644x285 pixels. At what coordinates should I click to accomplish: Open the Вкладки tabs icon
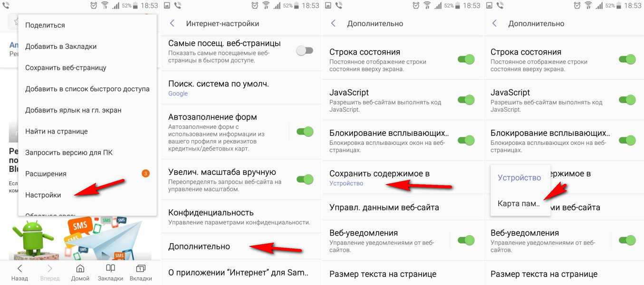click(141, 268)
